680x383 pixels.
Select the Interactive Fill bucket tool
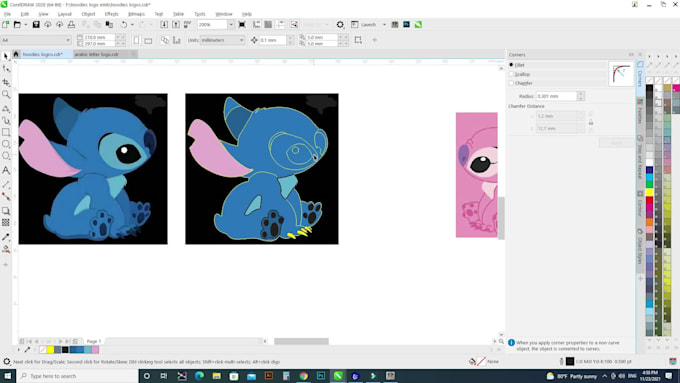6,249
